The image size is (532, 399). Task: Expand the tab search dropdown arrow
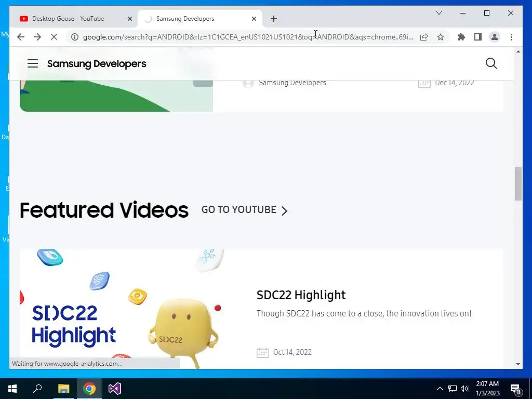point(438,13)
